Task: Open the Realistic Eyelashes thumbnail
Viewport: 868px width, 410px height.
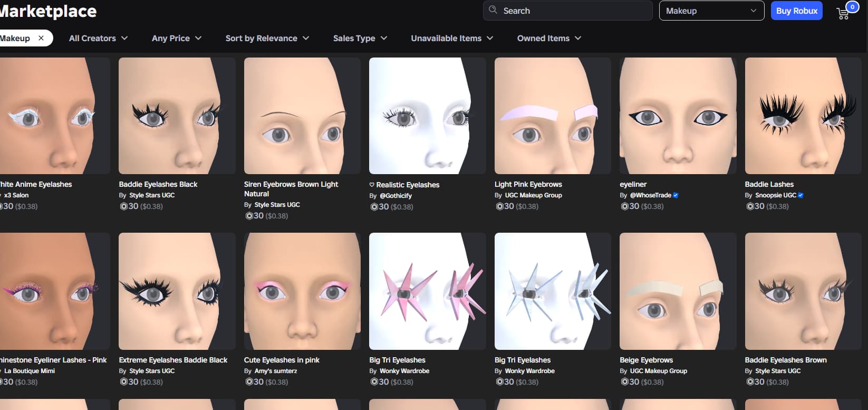Action: pos(427,116)
